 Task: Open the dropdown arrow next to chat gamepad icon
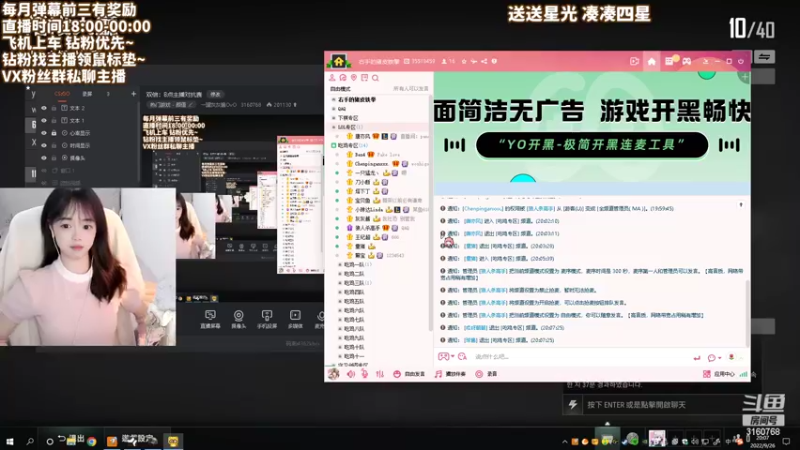coord(453,357)
